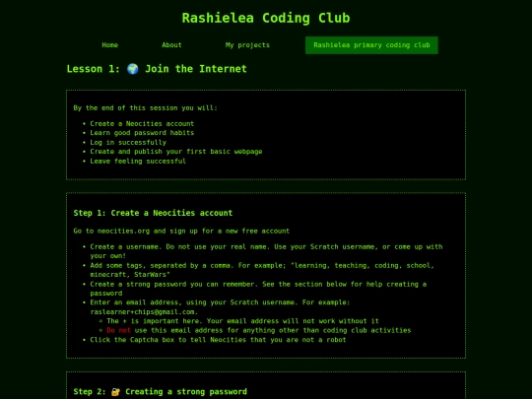The image size is (532, 399).
Task: Click 'Log in successfully' bullet
Action: click(128, 143)
